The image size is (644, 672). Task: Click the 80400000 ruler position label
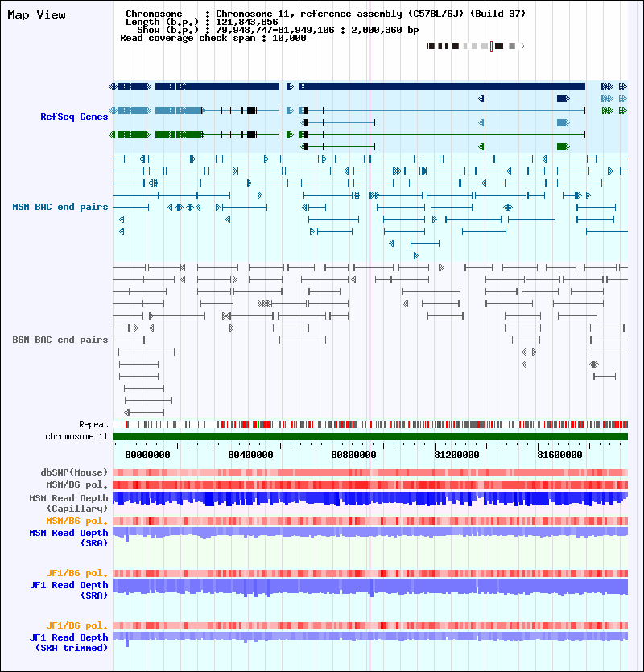click(250, 456)
